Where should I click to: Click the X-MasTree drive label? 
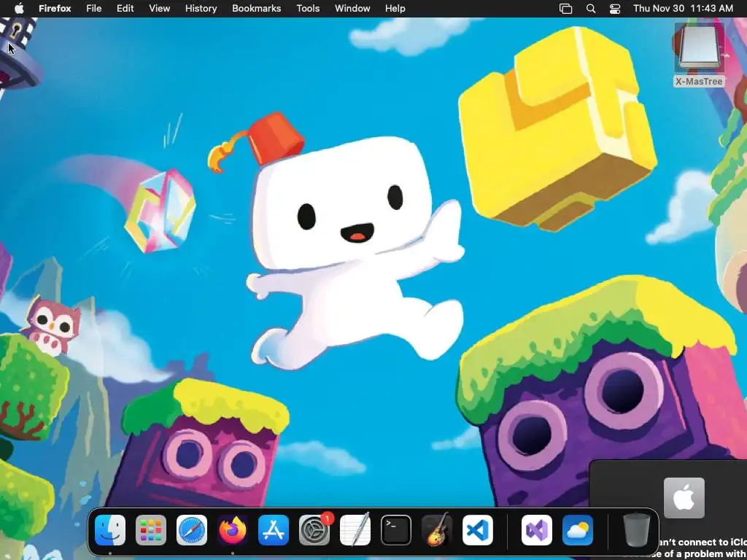point(699,82)
